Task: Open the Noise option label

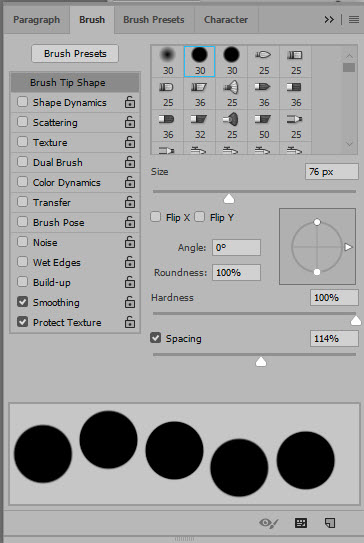Action: pyautogui.click(x=45, y=242)
